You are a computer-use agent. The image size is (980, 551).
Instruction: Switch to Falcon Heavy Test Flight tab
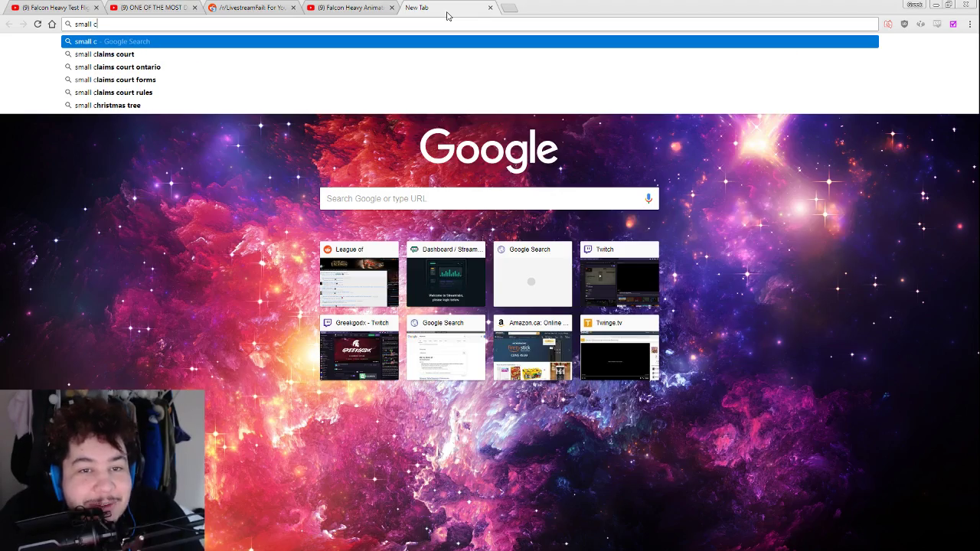click(x=52, y=8)
